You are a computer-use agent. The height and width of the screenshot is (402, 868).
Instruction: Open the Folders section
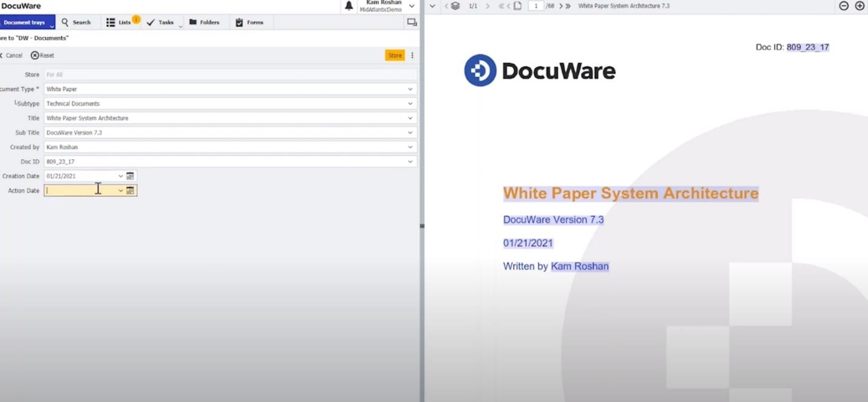click(x=206, y=22)
